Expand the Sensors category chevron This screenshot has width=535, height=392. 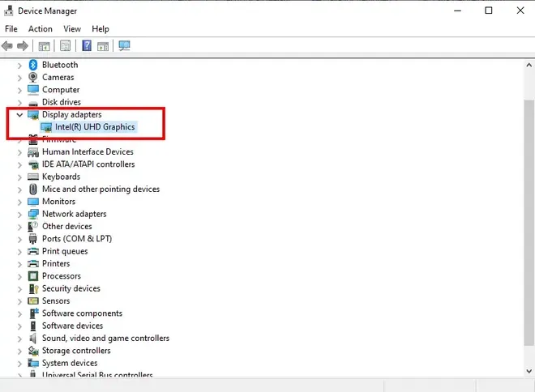click(19, 301)
